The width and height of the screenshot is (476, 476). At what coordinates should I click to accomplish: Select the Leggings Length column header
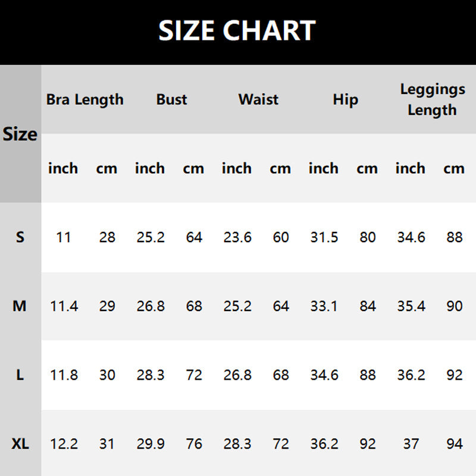pyautogui.click(x=433, y=99)
